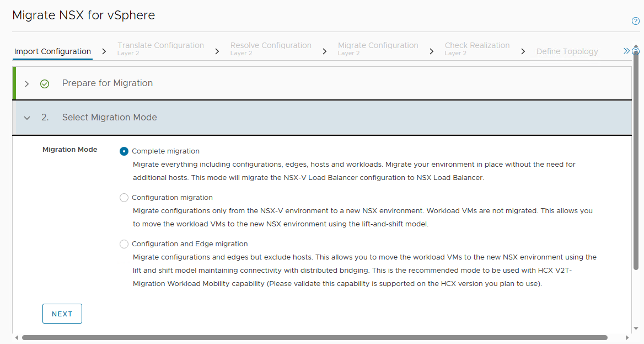644x344 pixels.
Task: Click the scroll down arrow
Action: tap(636, 329)
